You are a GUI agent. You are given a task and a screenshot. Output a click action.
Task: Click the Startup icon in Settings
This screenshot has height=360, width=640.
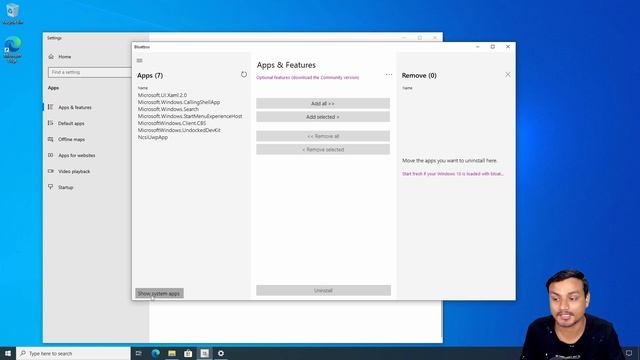click(51, 187)
